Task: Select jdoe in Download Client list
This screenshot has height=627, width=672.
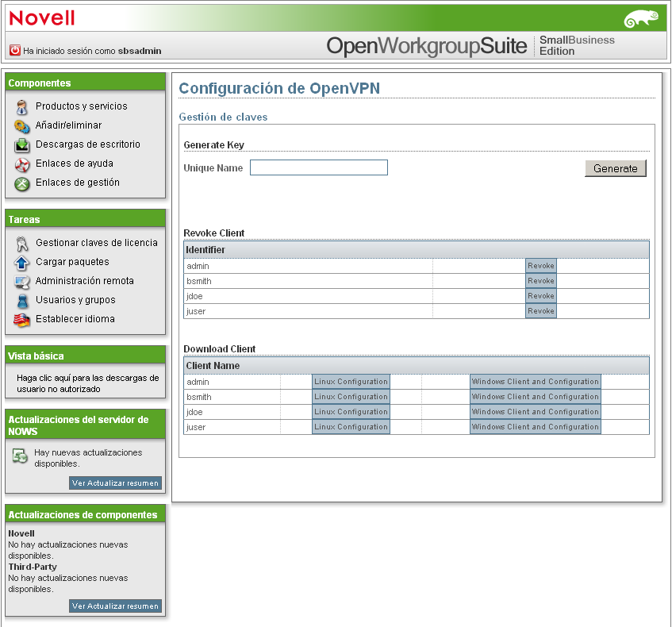Action: pyautogui.click(x=194, y=412)
